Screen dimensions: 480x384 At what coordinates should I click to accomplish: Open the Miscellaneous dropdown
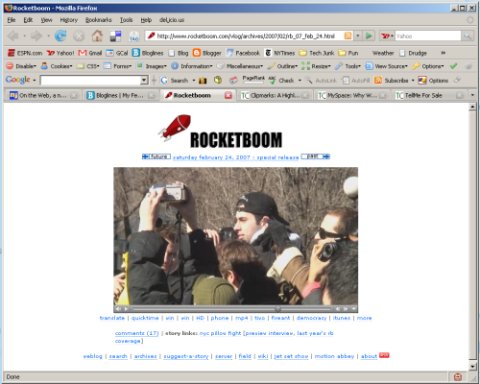tap(240, 66)
